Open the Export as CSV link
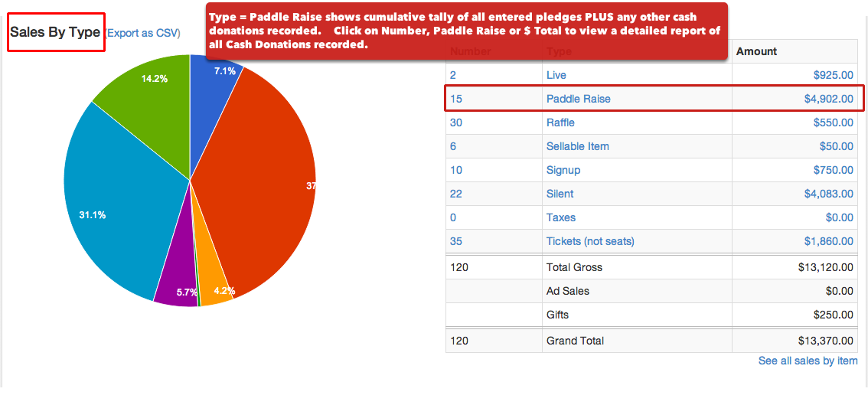 tap(142, 33)
